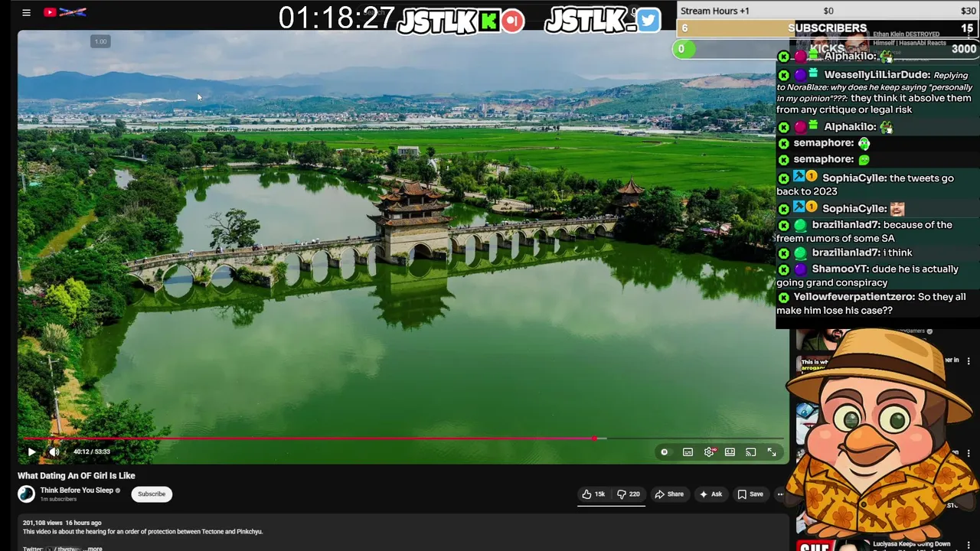980x551 pixels.
Task: Click ShamooYT username in chat
Action: click(841, 269)
